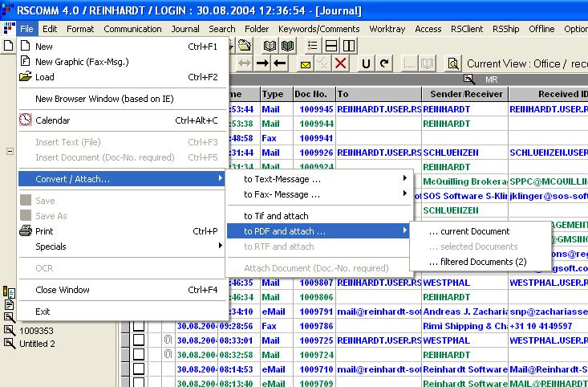This screenshot has height=387, width=588.
Task: Open the 'Untitled 2' item in left panel
Action: point(37,344)
